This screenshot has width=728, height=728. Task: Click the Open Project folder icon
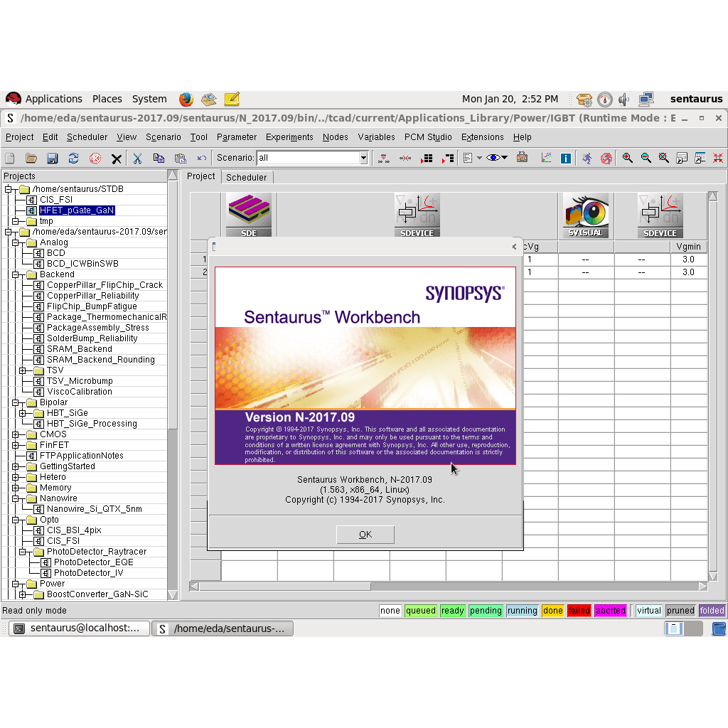point(31,159)
